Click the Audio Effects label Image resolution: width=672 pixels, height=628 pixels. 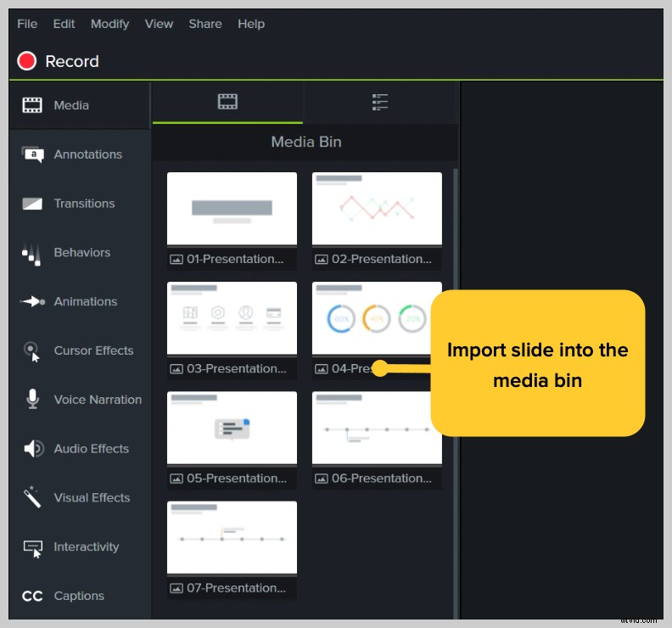(92, 449)
